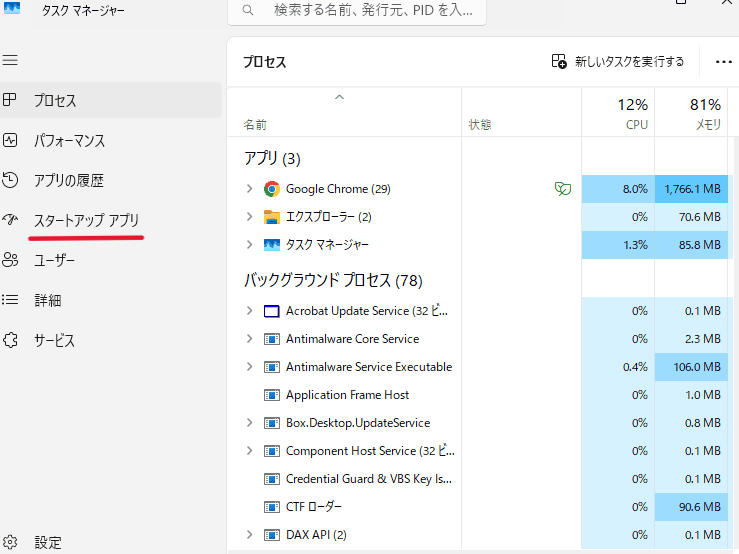The image size is (739, 554).
Task: Click the Box.Desktop.UpdateService icon
Action: coord(271,423)
